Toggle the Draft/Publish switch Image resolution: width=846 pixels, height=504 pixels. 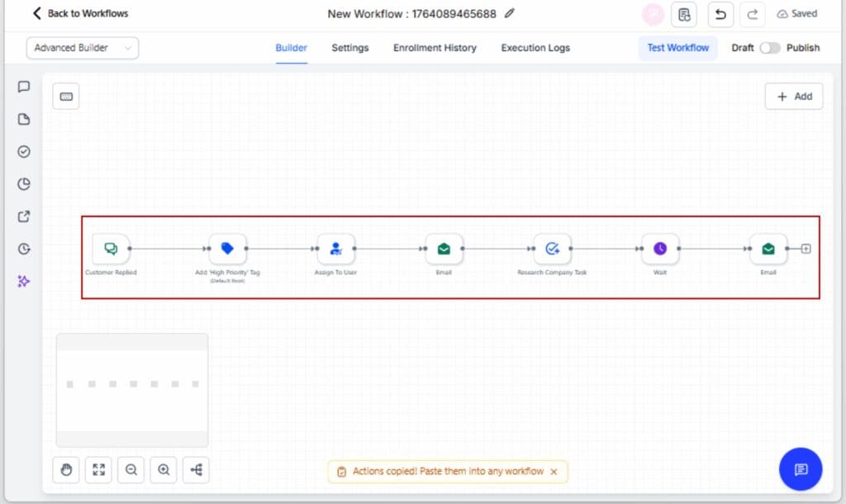[772, 48]
